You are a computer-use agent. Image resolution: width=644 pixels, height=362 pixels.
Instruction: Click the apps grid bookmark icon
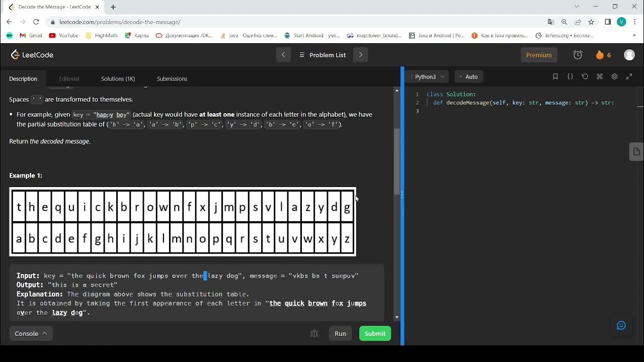coord(9,36)
